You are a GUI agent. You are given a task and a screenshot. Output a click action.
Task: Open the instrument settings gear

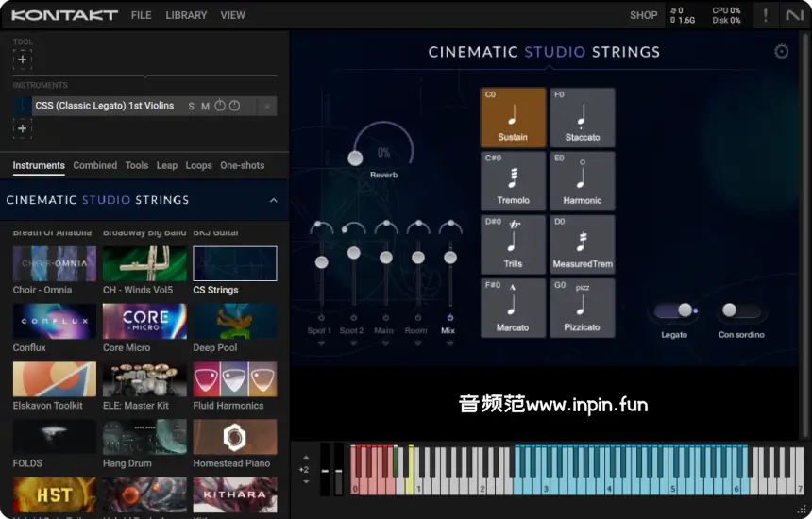point(781,52)
